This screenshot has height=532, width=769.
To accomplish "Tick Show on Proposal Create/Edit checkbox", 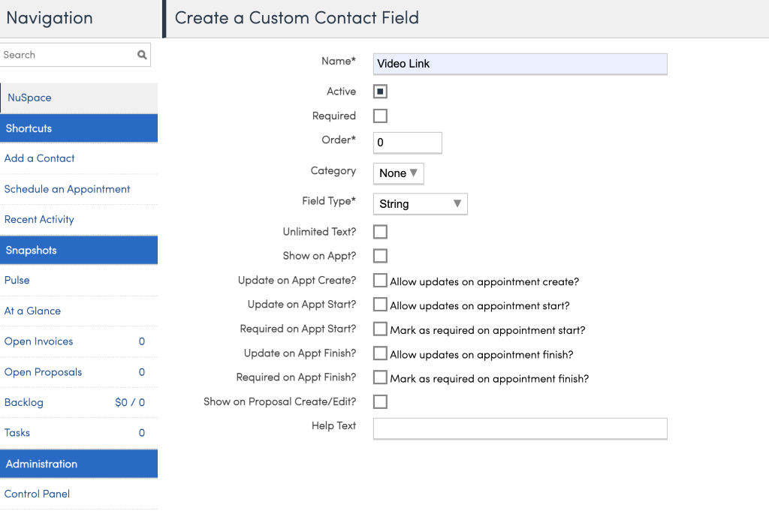I will [380, 401].
